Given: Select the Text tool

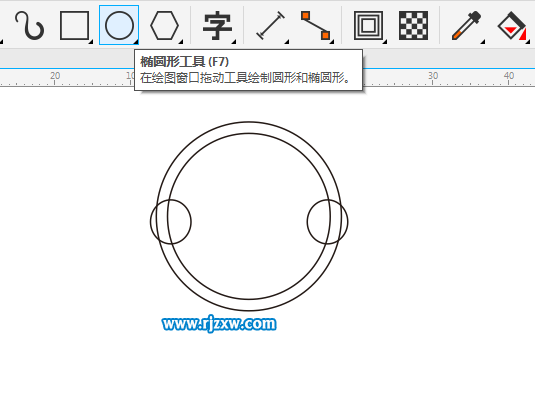Looking at the screenshot, I should point(217,26).
